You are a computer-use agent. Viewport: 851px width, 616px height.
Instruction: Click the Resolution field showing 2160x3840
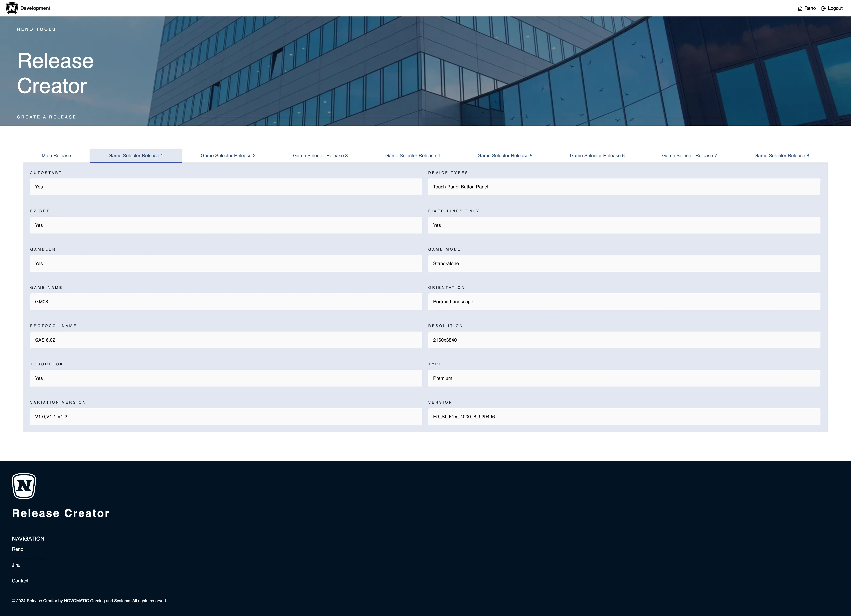tap(624, 340)
